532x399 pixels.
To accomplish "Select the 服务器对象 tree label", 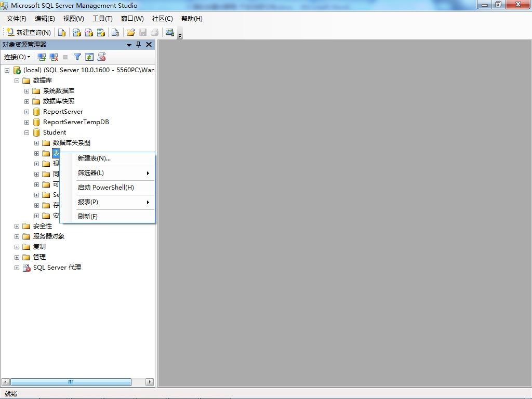I will (x=48, y=236).
